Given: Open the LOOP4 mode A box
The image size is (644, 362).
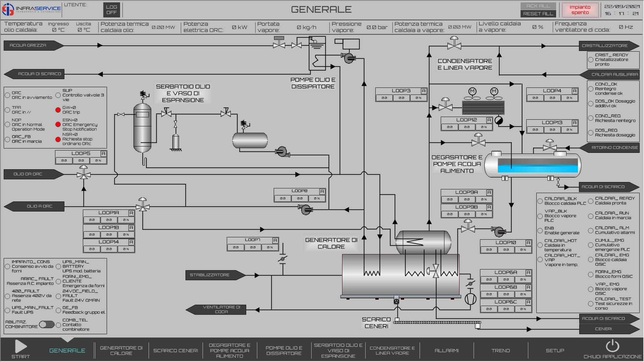Looking at the screenshot, I should (575, 91).
